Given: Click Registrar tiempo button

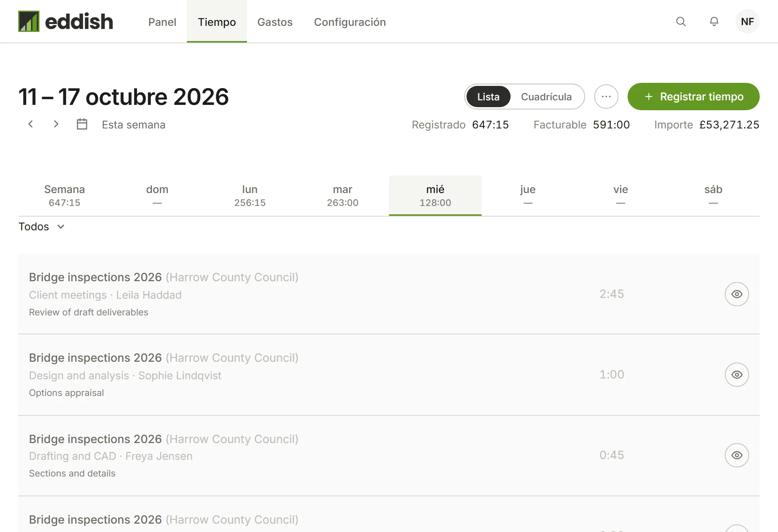Looking at the screenshot, I should coord(693,97).
